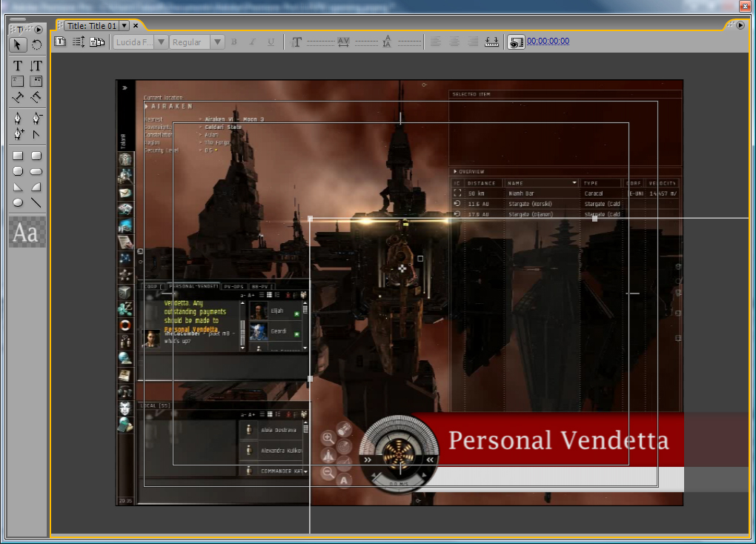The height and width of the screenshot is (544, 756).
Task: Toggle Show Background Video
Action: 515,42
